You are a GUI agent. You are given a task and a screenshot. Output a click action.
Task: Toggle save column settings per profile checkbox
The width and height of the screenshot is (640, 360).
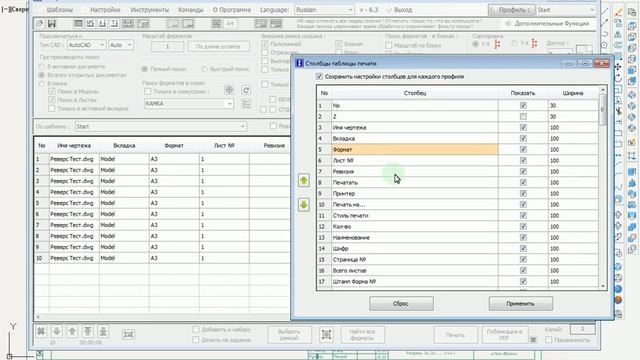(319, 76)
